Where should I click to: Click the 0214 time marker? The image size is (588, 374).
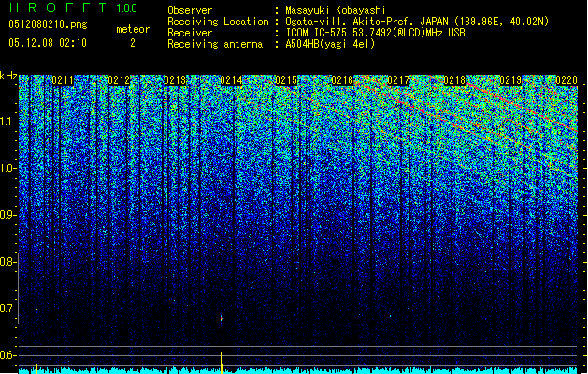pyautogui.click(x=231, y=80)
